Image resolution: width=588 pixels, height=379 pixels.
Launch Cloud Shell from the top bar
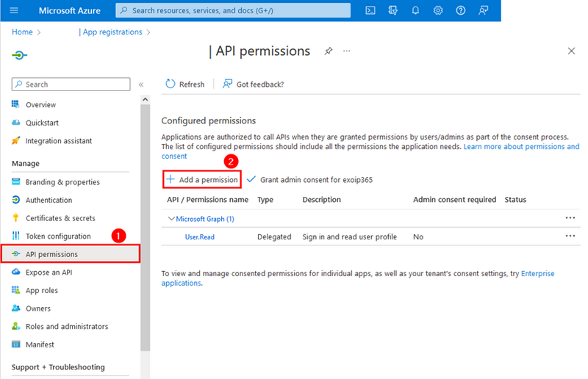coord(370,10)
